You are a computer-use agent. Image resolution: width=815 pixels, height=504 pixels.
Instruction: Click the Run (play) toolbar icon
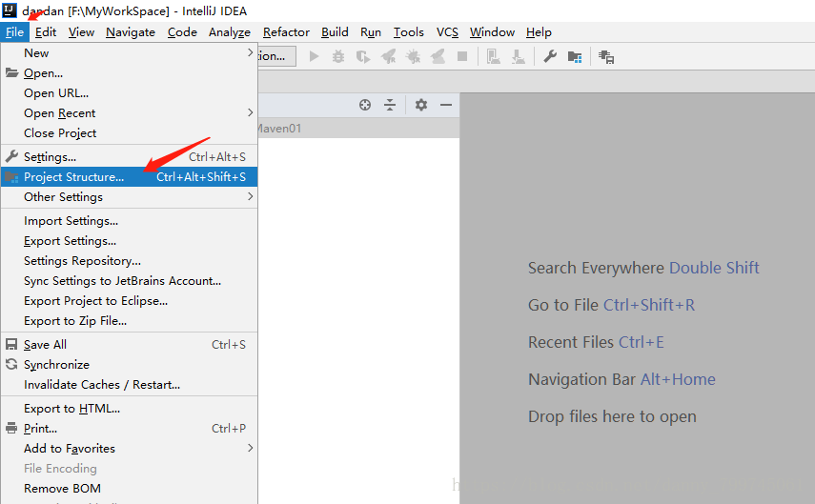(x=314, y=56)
